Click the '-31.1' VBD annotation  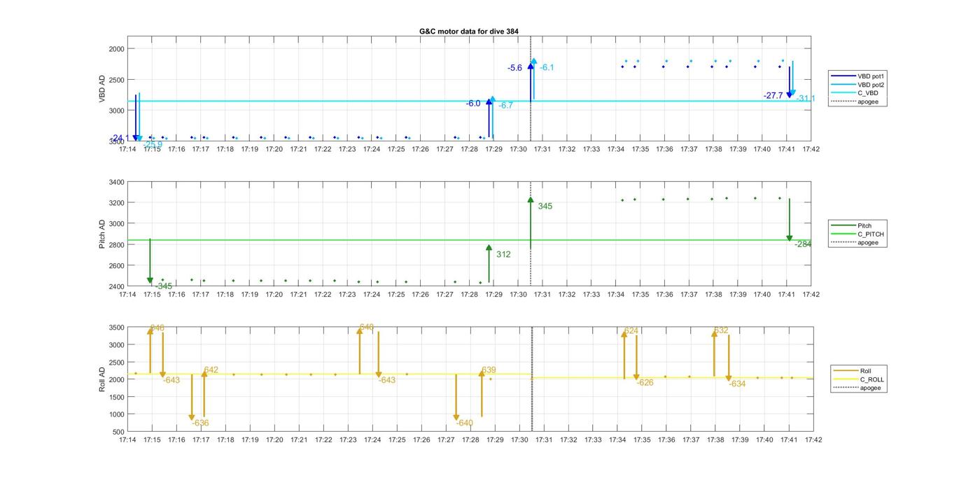point(806,99)
